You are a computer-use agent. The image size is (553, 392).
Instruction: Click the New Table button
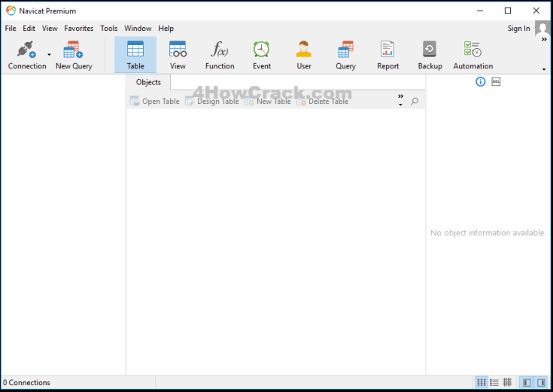coord(268,102)
